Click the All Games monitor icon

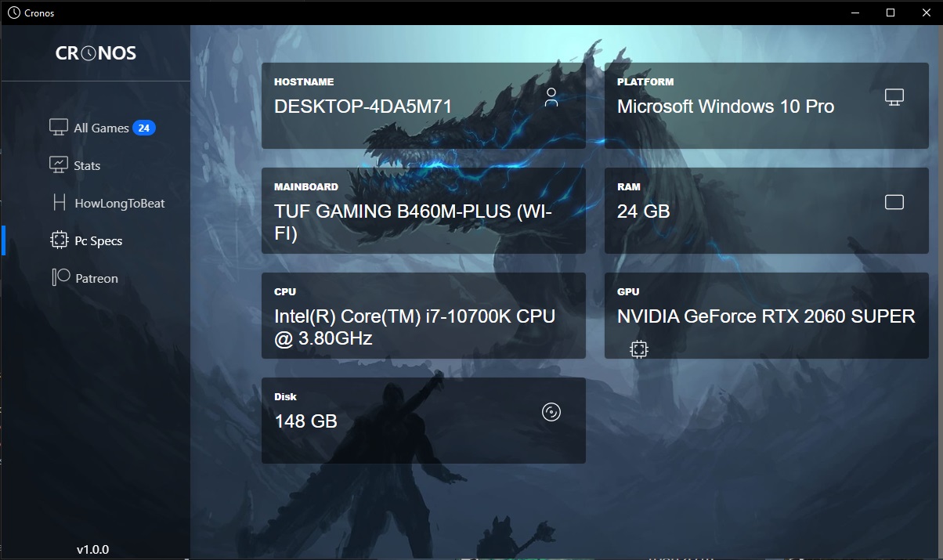[59, 127]
